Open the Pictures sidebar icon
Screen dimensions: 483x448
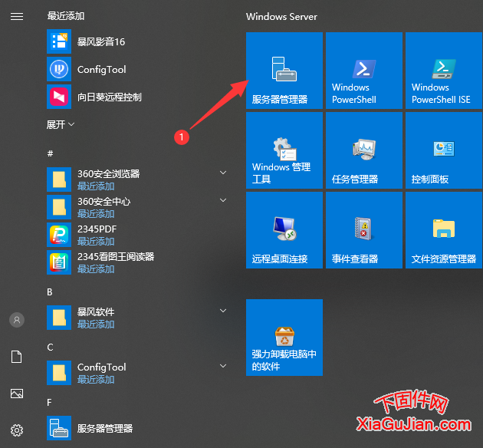(17, 394)
